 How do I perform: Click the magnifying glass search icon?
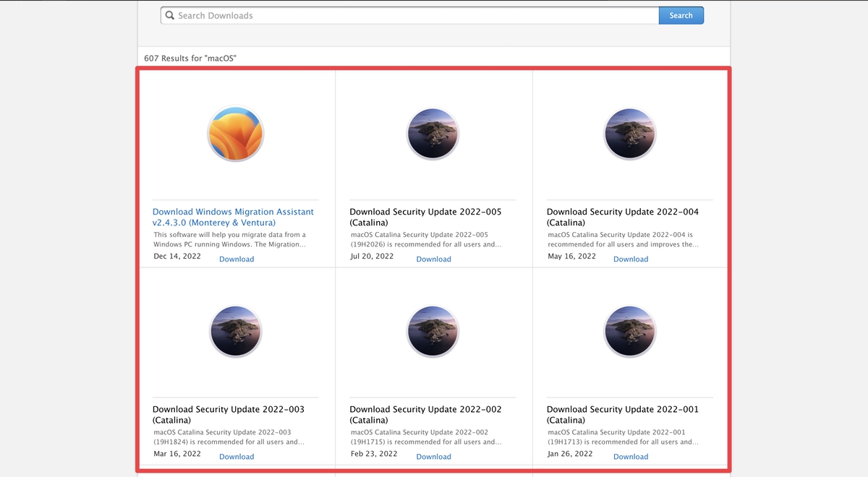click(x=170, y=15)
